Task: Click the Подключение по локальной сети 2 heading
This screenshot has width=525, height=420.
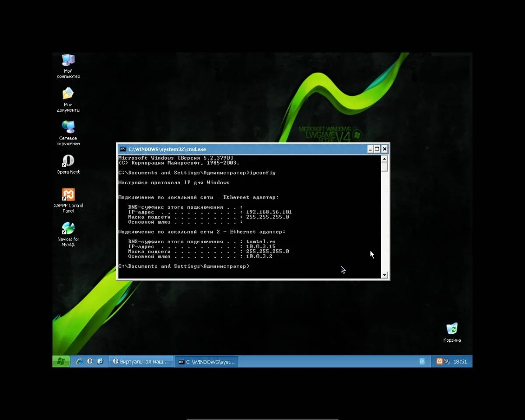Action: tap(202, 232)
